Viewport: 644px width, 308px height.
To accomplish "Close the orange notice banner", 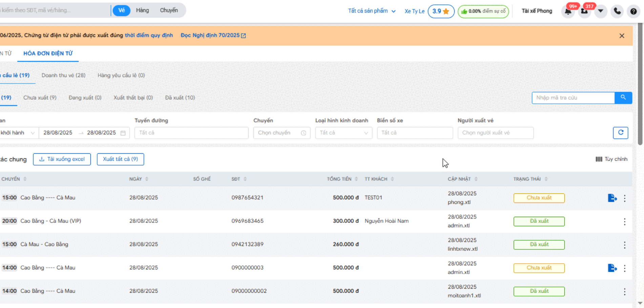I will point(622,36).
